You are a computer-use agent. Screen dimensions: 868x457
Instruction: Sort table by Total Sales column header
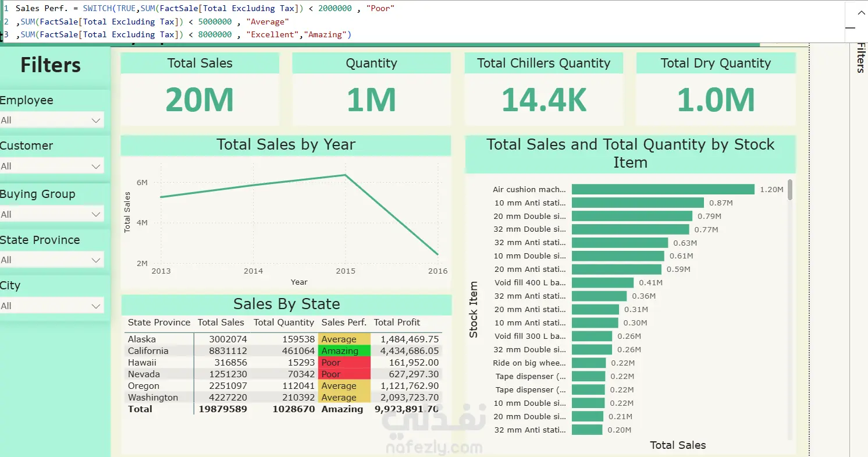tap(220, 323)
